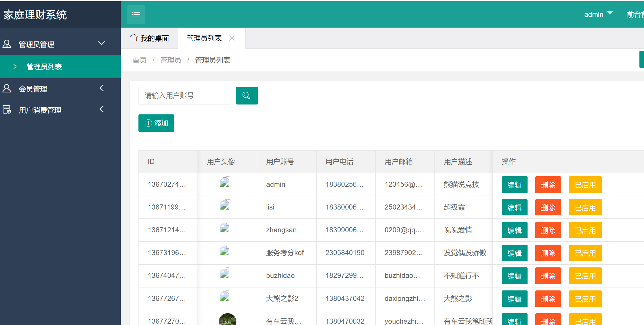Viewport: 644px width, 325px height.
Task: Click the 家庭理财系统 logo title
Action: (x=35, y=15)
